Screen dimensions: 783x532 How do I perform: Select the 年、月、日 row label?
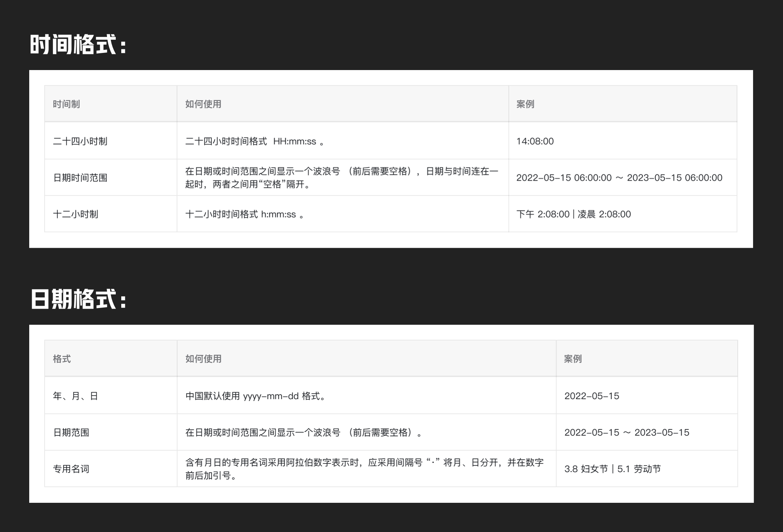tap(75, 396)
